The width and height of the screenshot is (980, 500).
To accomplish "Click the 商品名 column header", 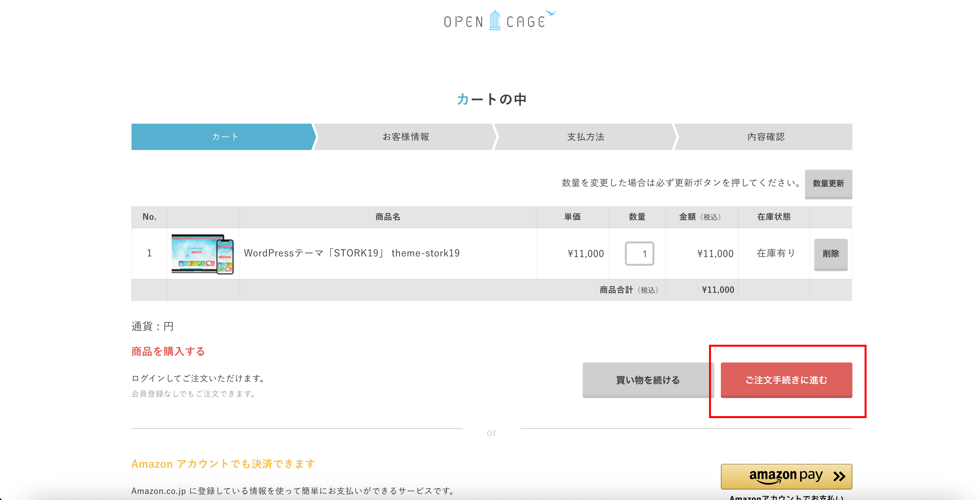I will (388, 217).
